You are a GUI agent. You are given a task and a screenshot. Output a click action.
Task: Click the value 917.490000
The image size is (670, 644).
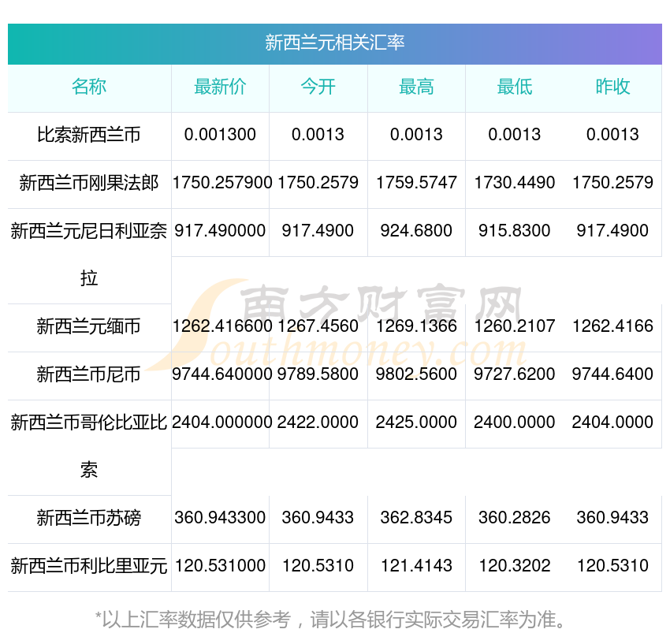point(220,231)
